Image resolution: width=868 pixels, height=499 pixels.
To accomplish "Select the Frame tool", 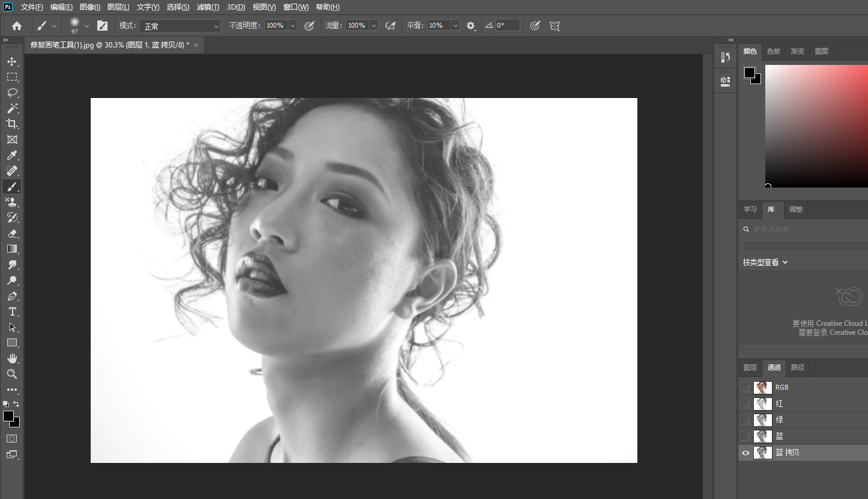I will tap(12, 139).
